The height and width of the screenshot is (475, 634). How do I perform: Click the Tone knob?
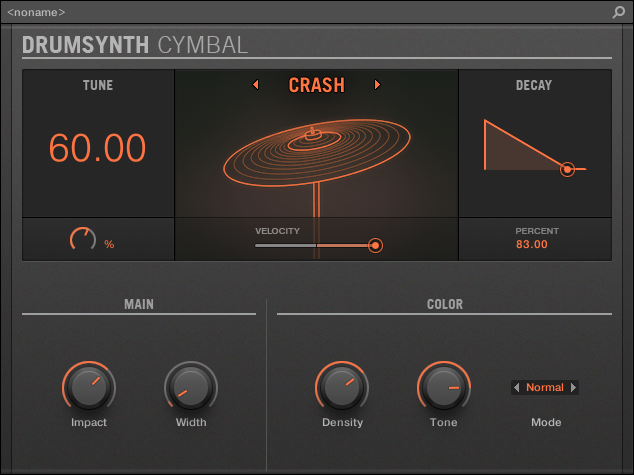pos(443,387)
